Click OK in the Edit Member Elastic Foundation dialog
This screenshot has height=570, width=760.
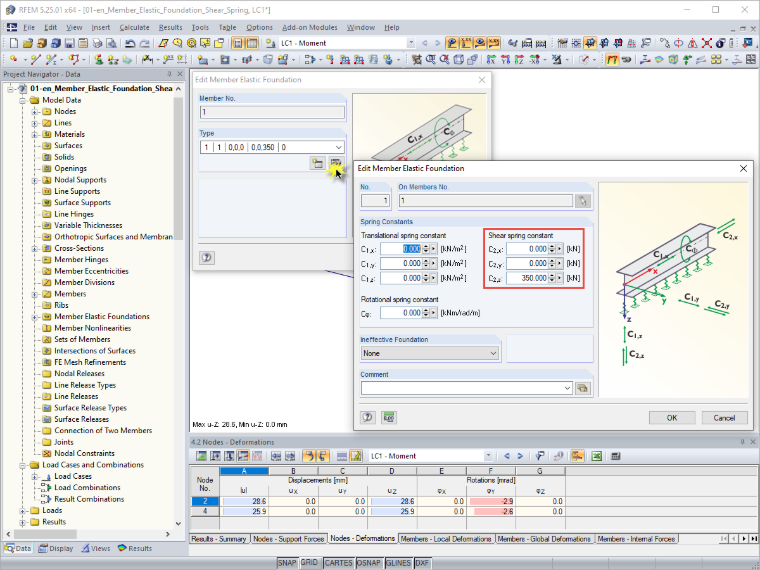[x=672, y=418]
